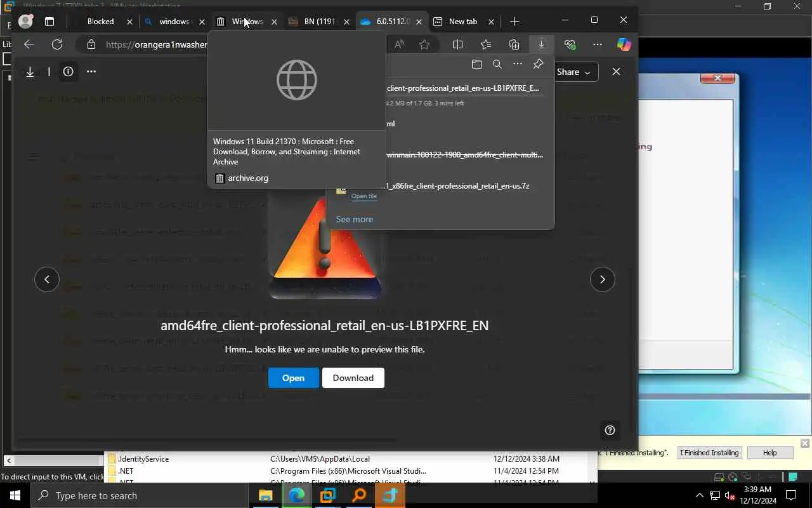Open Microsoft Edge from taskbar
Image resolution: width=812 pixels, height=508 pixels.
coord(296,496)
